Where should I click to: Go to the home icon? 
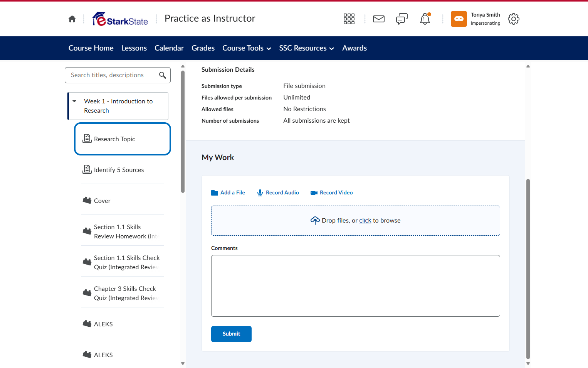72,19
